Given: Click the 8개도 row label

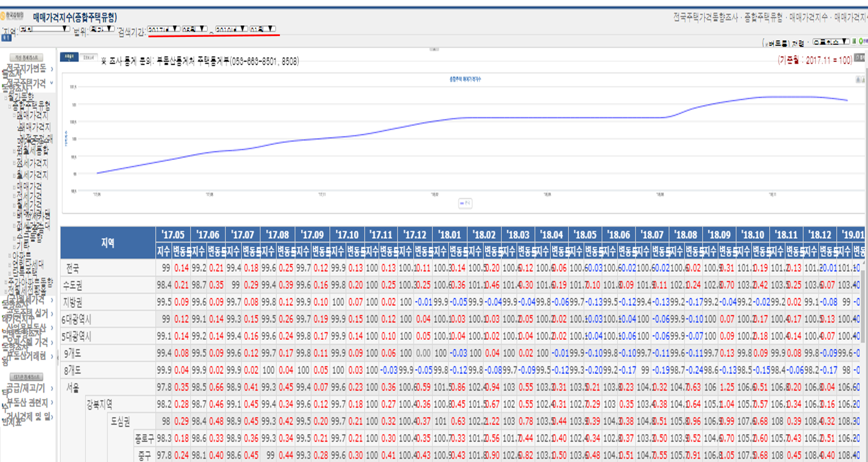Looking at the screenshot, I should point(72,370).
